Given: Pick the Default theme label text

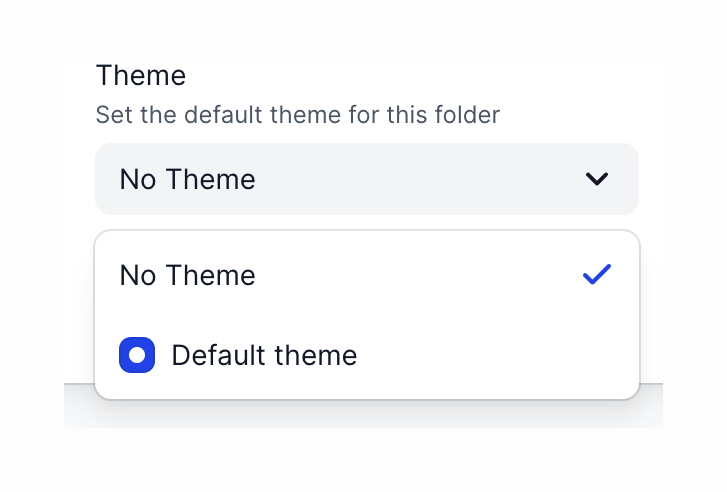Looking at the screenshot, I should [264, 355].
